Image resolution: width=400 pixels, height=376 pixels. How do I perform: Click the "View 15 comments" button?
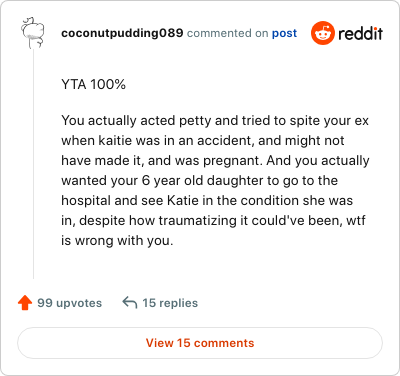click(x=200, y=343)
